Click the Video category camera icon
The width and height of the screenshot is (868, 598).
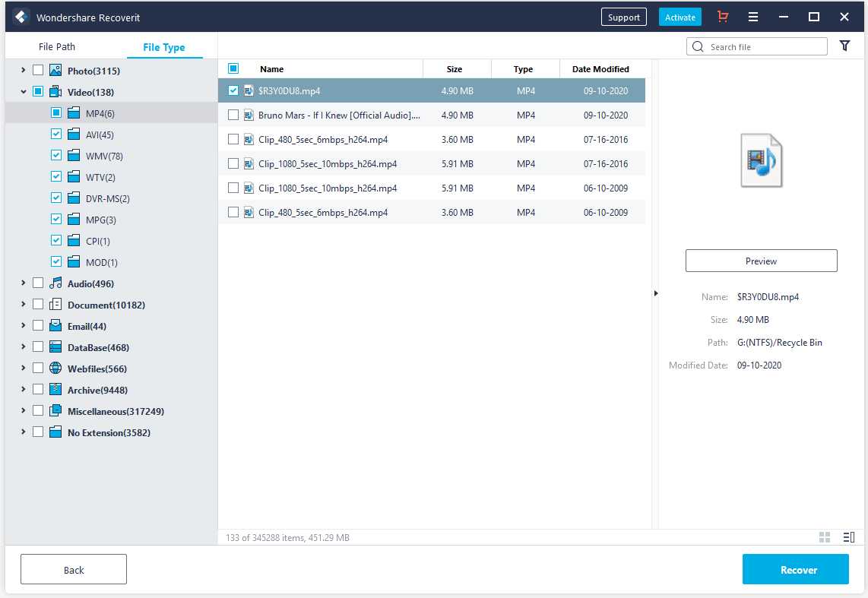coord(55,91)
